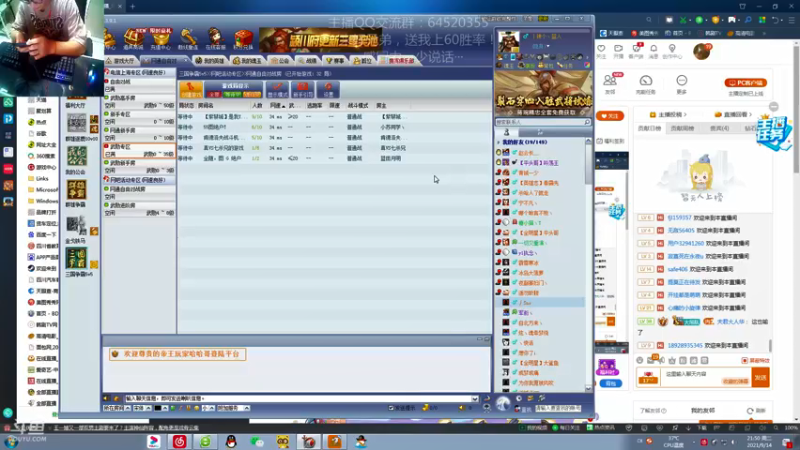Image resolution: width=800 pixels, height=450 pixels.
Task: Click the 设置 settings button in room toolbar
Action: tap(328, 90)
